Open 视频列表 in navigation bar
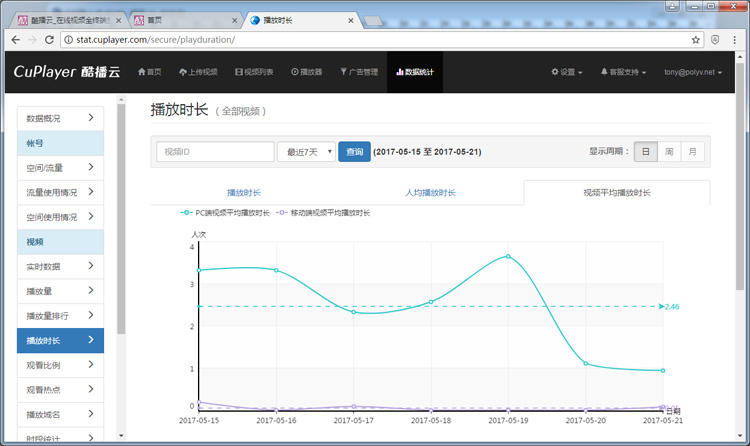 [255, 72]
